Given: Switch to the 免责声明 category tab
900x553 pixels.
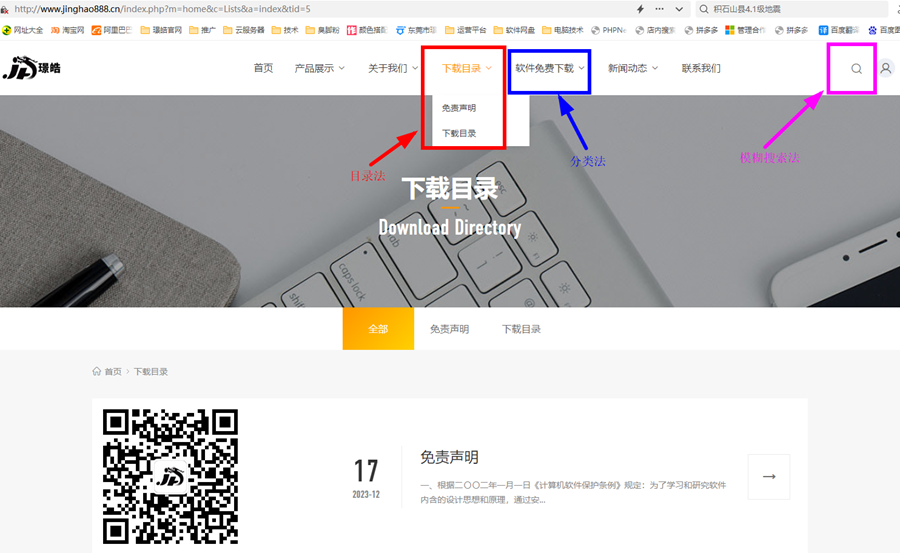Looking at the screenshot, I should (449, 329).
